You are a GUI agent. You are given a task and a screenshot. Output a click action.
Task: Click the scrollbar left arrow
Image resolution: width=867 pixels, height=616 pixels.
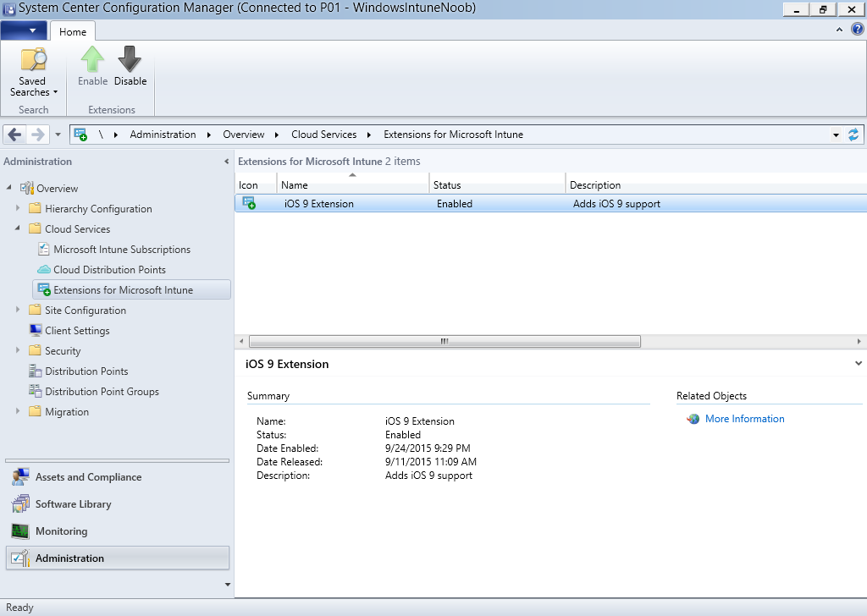point(241,342)
